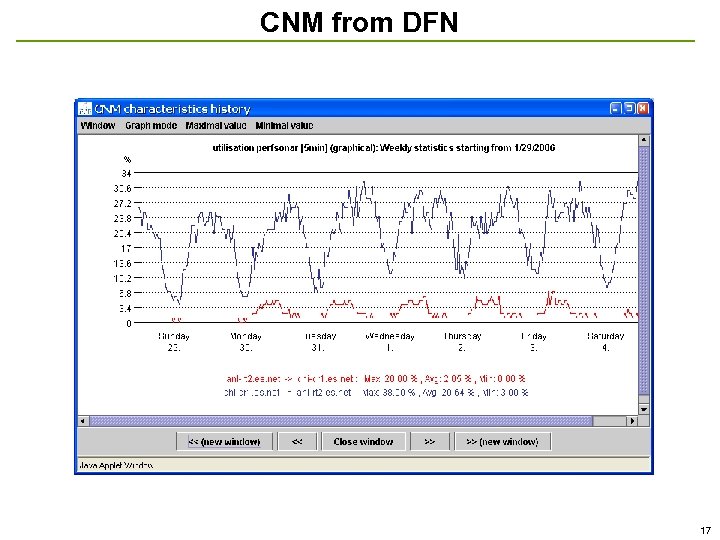Click the Wednesday 1 axis label

pyautogui.click(x=390, y=342)
